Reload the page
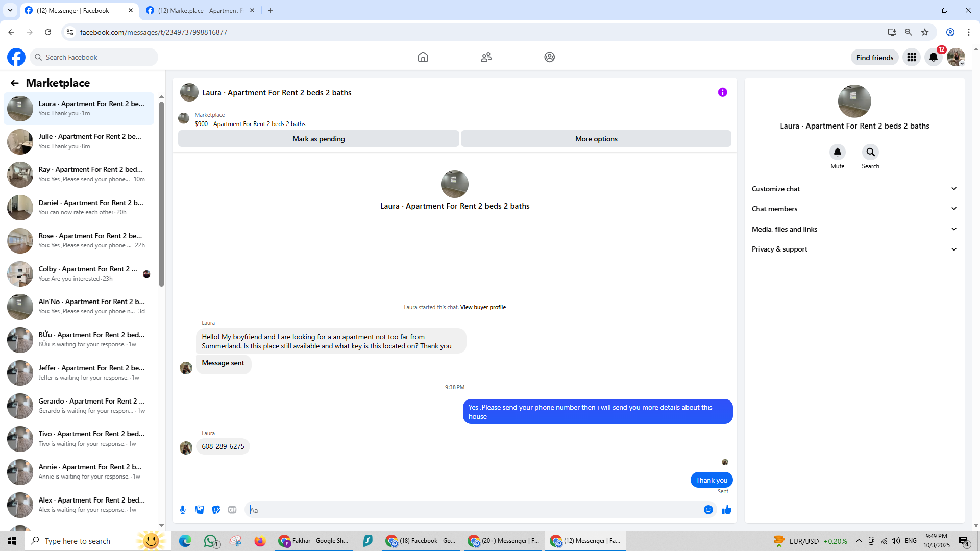This screenshot has width=980, height=551. [48, 32]
